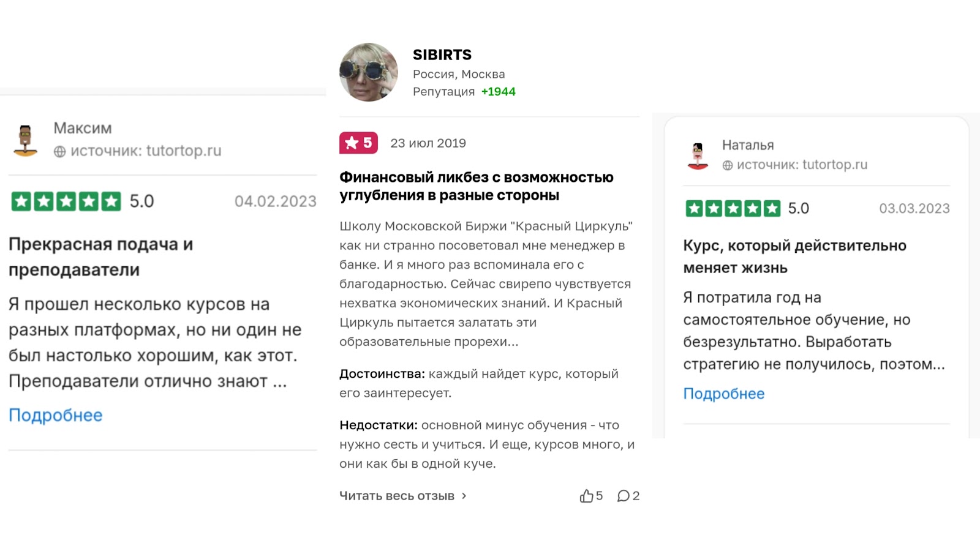980x551 pixels.
Task: Expand Наталья's review with Подробнее
Action: 723,394
